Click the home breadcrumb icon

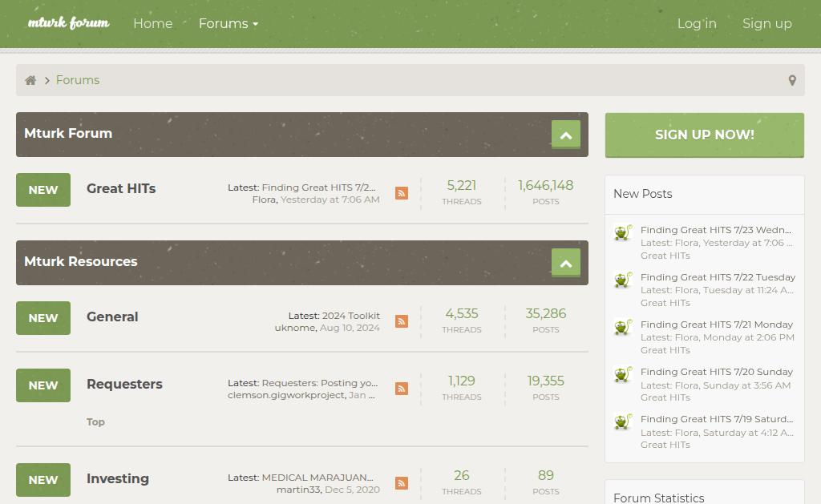click(x=30, y=80)
